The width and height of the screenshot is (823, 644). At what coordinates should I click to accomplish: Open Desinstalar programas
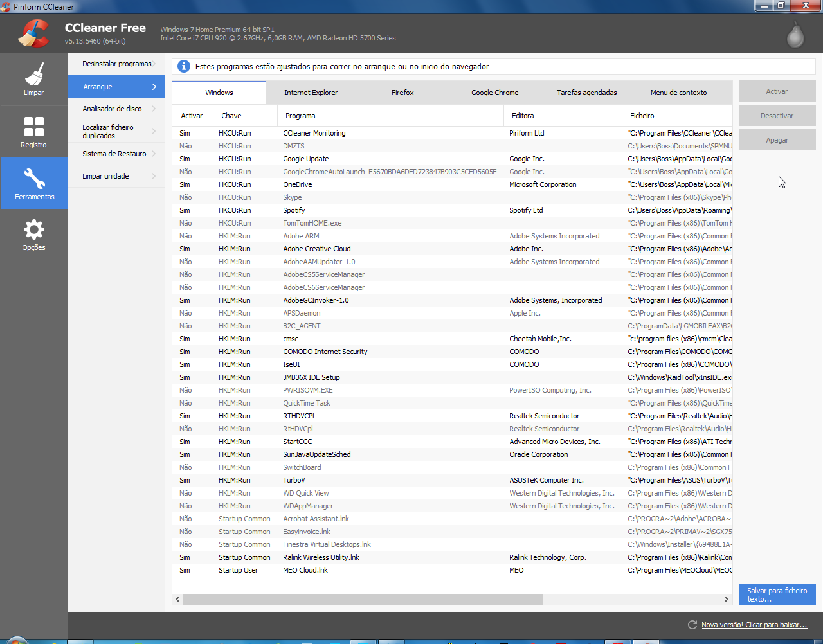[116, 64]
